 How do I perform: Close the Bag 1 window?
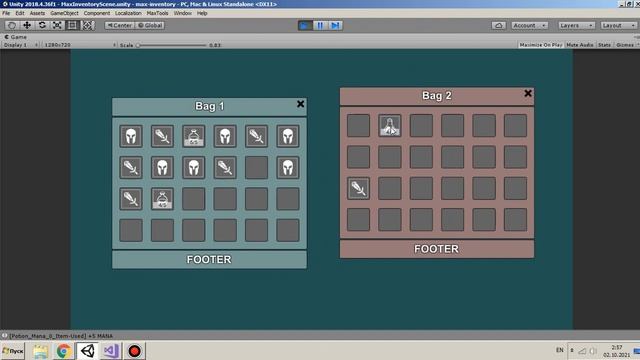pos(300,104)
